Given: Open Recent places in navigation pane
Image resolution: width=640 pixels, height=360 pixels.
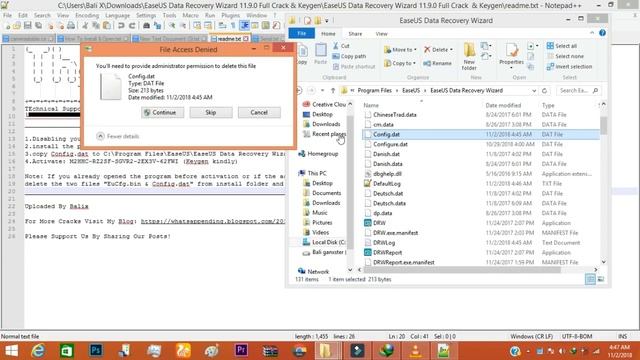Looking at the screenshot, I should click(324, 134).
